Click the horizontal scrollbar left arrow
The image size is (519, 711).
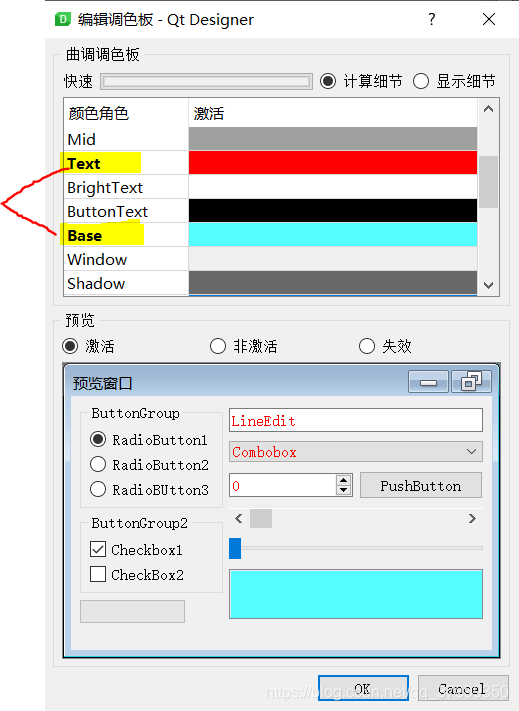click(238, 518)
